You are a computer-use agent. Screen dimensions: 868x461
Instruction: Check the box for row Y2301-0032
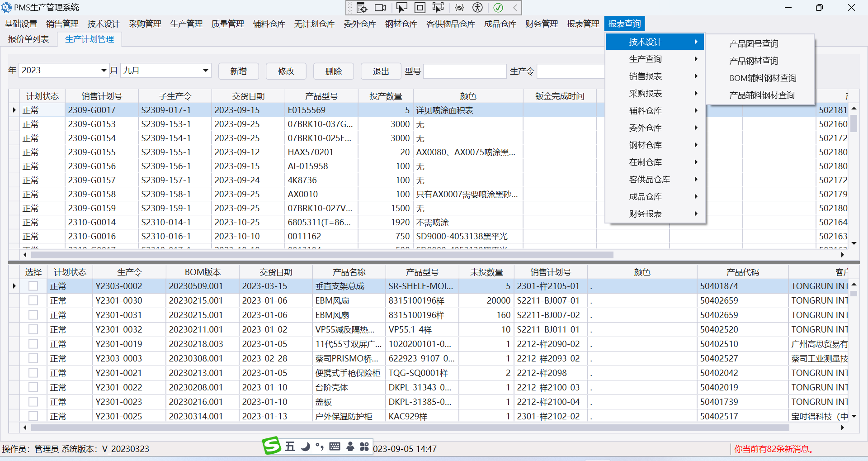(33, 329)
